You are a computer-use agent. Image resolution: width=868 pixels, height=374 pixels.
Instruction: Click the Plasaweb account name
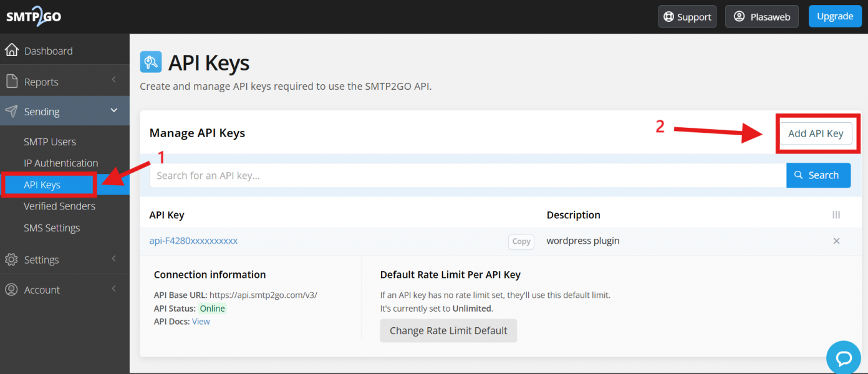[x=770, y=17]
